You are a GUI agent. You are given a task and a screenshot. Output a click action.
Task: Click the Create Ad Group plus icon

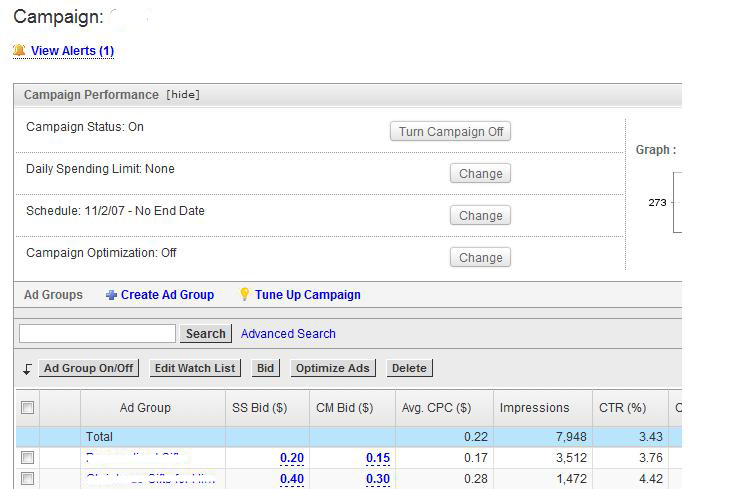(x=111, y=295)
